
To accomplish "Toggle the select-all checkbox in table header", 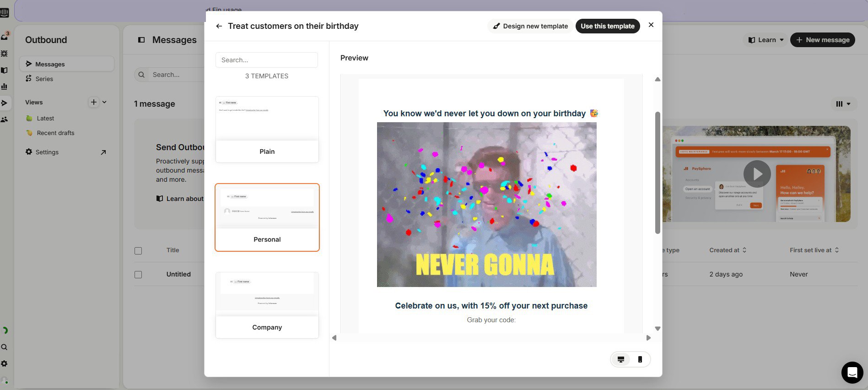I will (138, 251).
